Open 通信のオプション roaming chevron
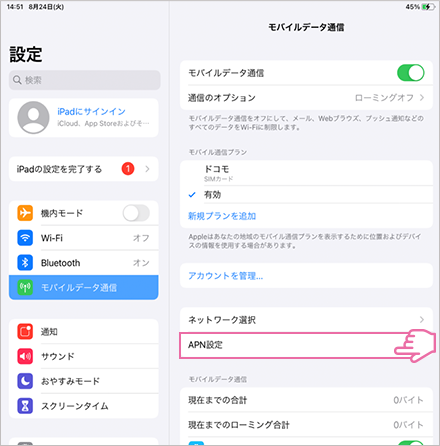This screenshot has height=446, width=440. tap(422, 97)
